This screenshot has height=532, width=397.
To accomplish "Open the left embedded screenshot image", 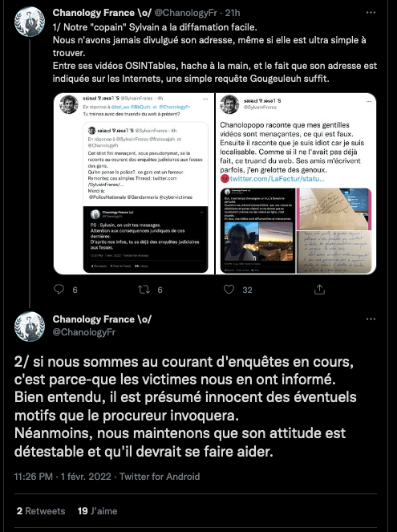I will (134, 184).
